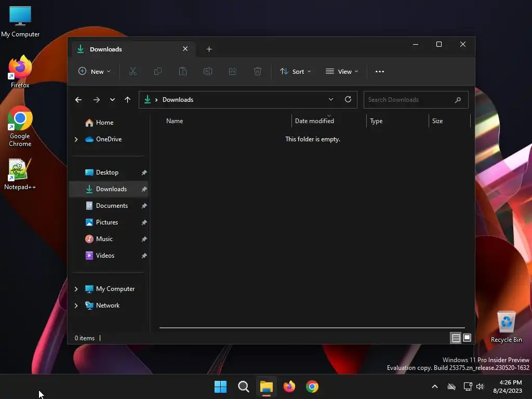This screenshot has height=399, width=532.
Task: Open the New item dropdown
Action: pos(95,72)
